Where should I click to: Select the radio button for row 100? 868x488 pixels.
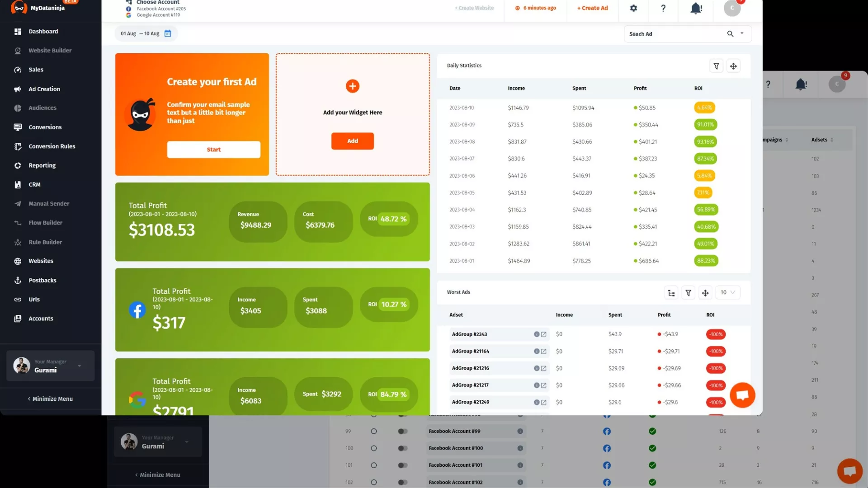(374, 448)
